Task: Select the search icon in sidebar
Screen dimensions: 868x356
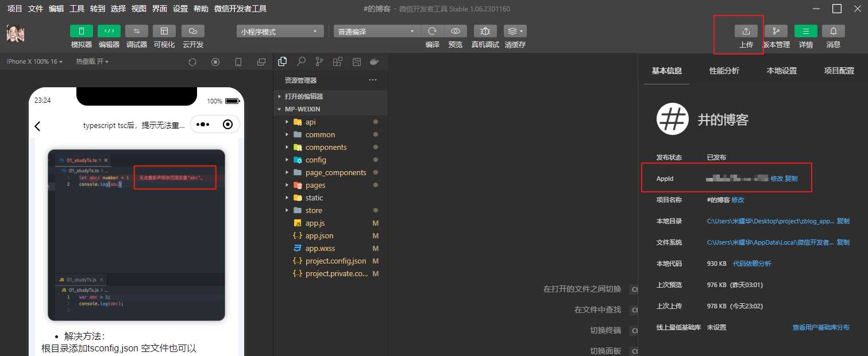Action: pyautogui.click(x=302, y=61)
